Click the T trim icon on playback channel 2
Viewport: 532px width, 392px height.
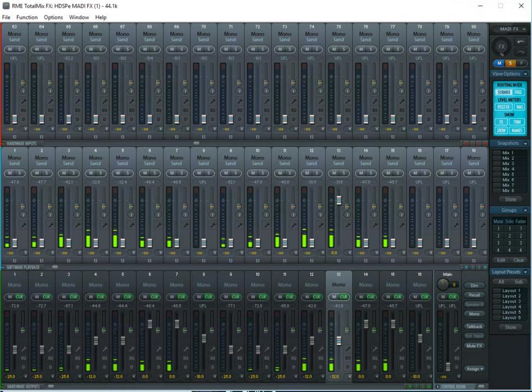tap(50, 215)
